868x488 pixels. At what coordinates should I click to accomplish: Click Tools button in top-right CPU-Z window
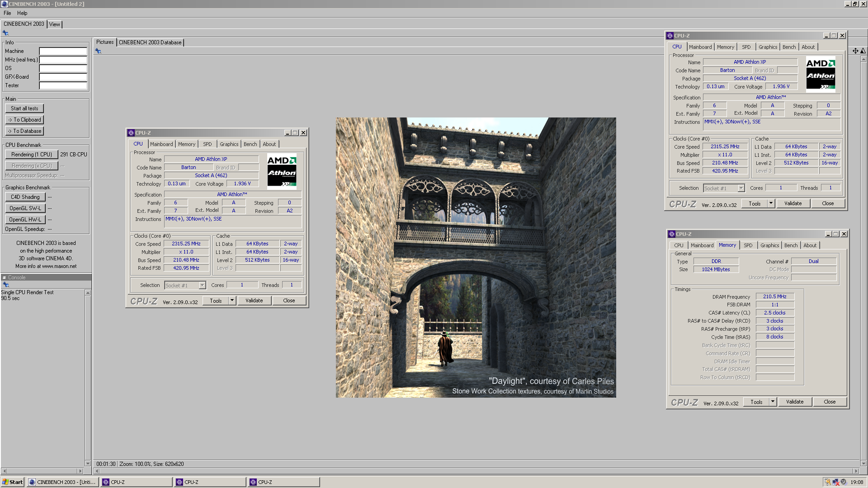(755, 203)
